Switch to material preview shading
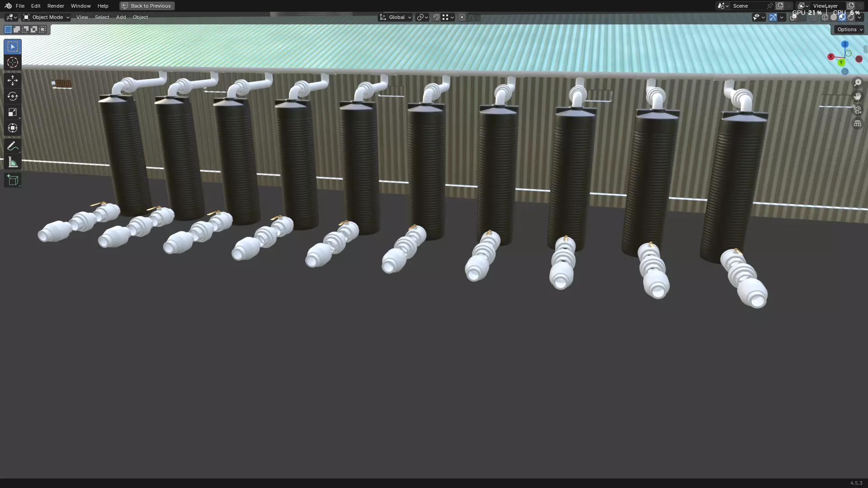868x488 pixels. click(x=842, y=17)
